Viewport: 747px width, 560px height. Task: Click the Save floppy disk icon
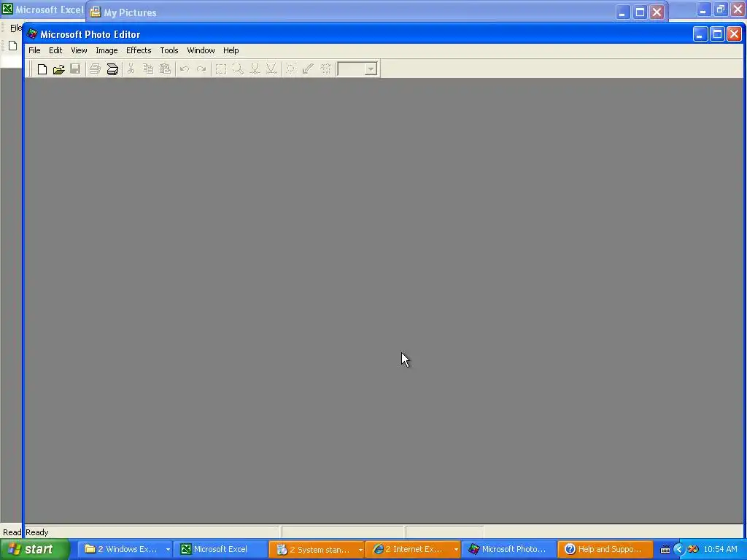(75, 69)
